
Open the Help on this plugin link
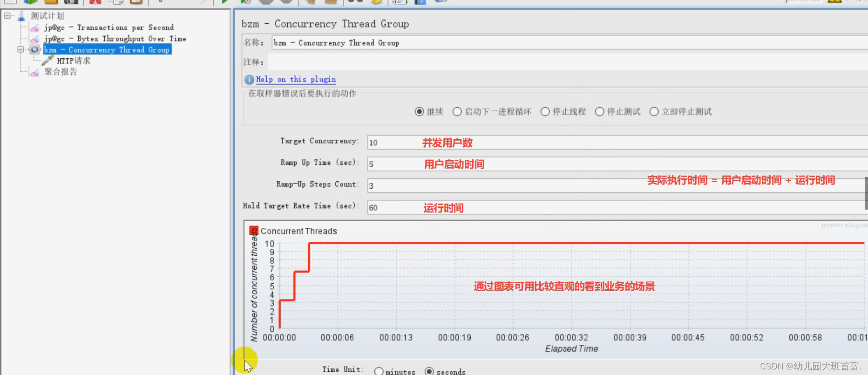tap(296, 80)
